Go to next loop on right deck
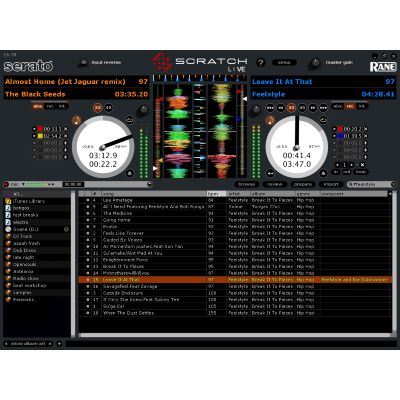 [352, 165]
